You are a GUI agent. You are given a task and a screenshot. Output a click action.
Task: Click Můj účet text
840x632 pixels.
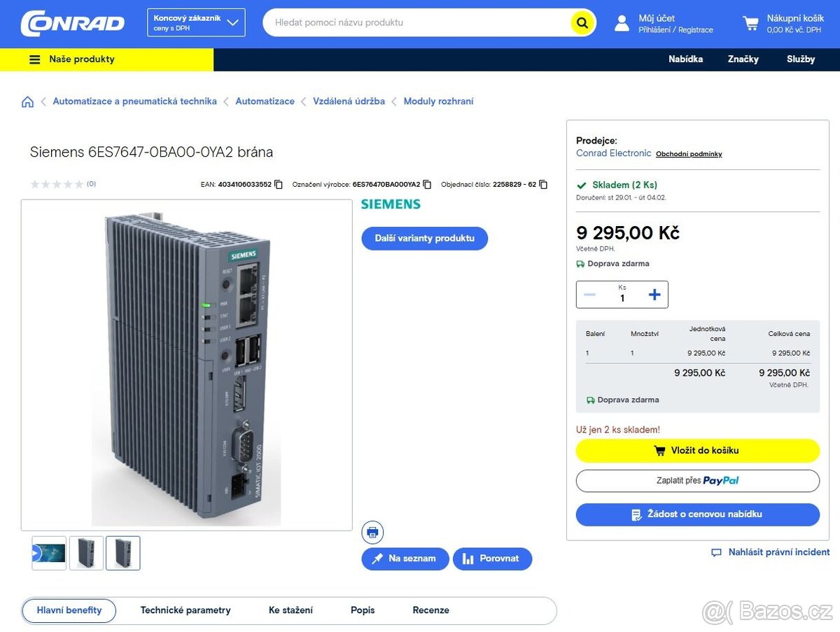(657, 18)
